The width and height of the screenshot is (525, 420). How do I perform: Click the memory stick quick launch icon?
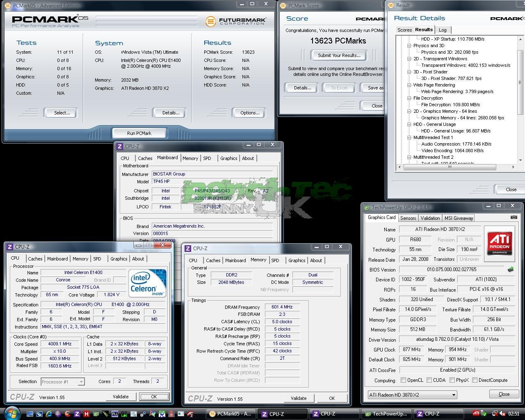pos(105,414)
